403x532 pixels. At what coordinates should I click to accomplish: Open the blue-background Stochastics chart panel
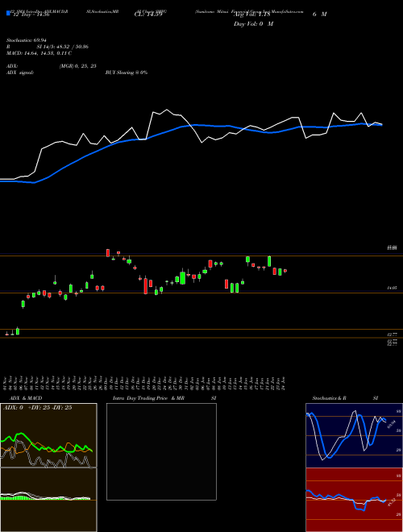click(354, 435)
